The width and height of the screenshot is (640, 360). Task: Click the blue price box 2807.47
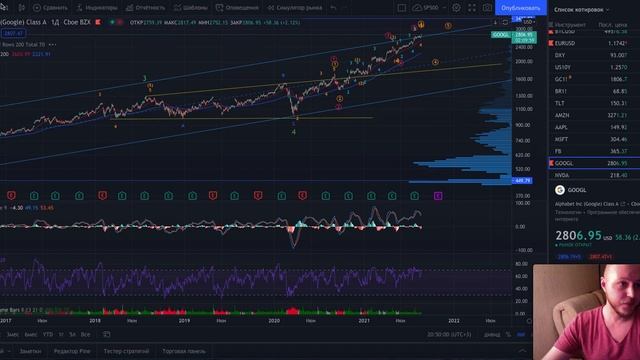pyautogui.click(x=13, y=33)
